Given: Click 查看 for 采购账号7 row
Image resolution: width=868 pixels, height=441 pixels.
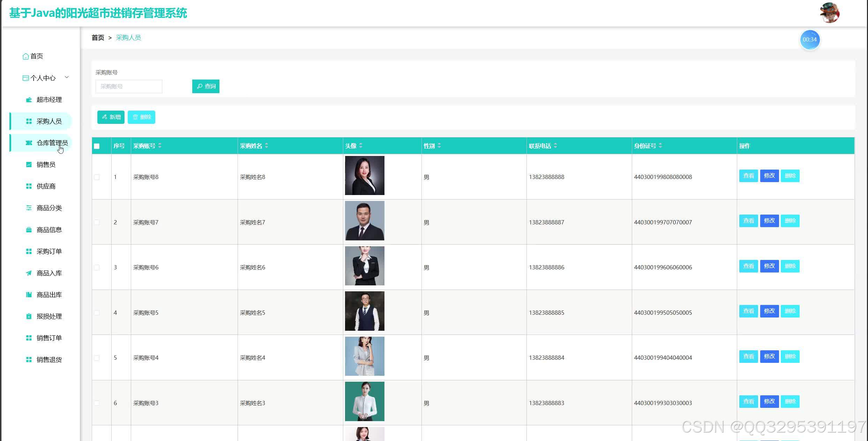Looking at the screenshot, I should coord(748,221).
